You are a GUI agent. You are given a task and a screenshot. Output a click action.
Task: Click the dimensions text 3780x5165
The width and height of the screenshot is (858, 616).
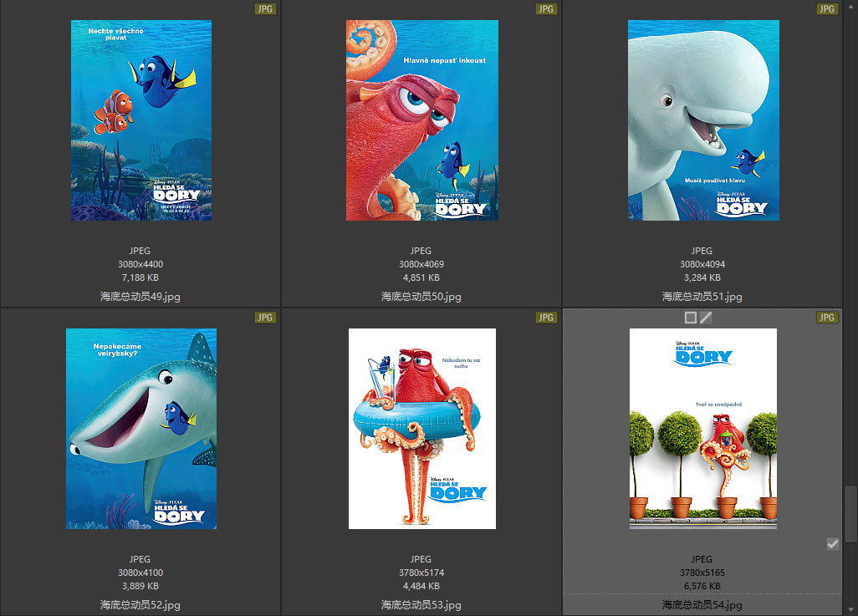[702, 573]
